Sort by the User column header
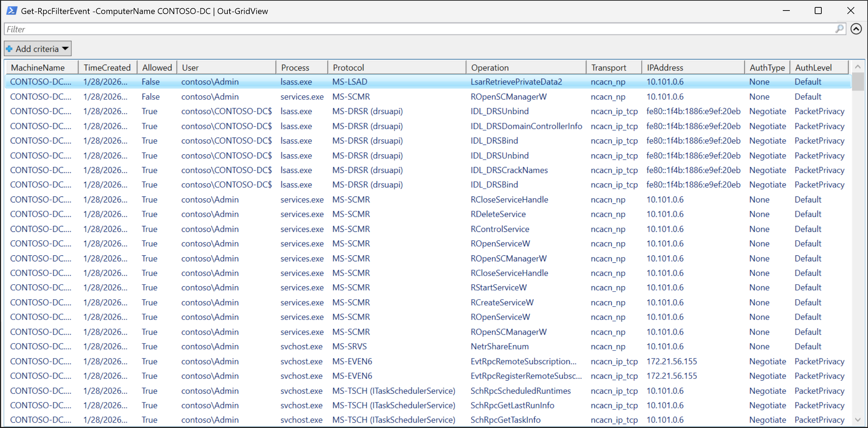The width and height of the screenshot is (868, 428). click(x=190, y=67)
